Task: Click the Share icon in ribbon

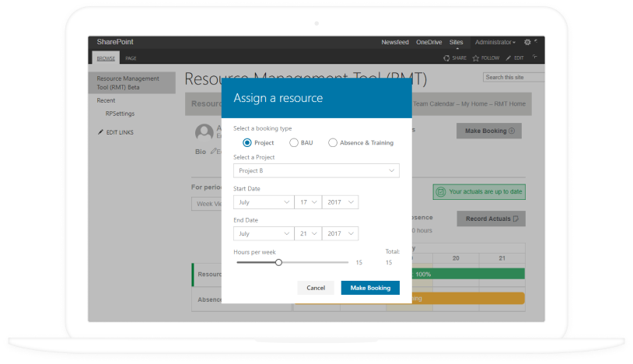Action: [x=446, y=58]
